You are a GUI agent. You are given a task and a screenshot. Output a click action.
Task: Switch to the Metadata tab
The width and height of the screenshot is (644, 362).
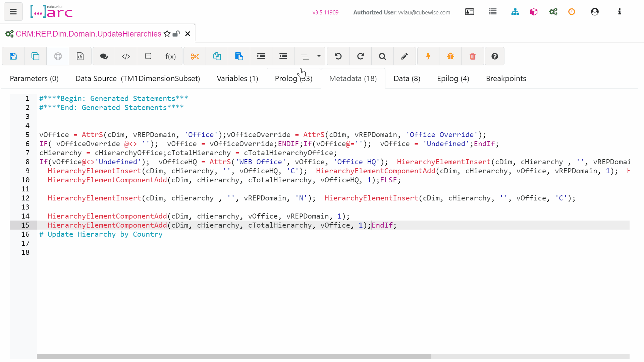point(353,78)
